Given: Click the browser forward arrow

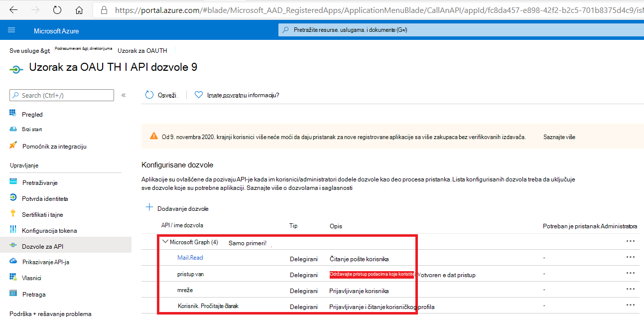Looking at the screenshot, I should [35, 9].
